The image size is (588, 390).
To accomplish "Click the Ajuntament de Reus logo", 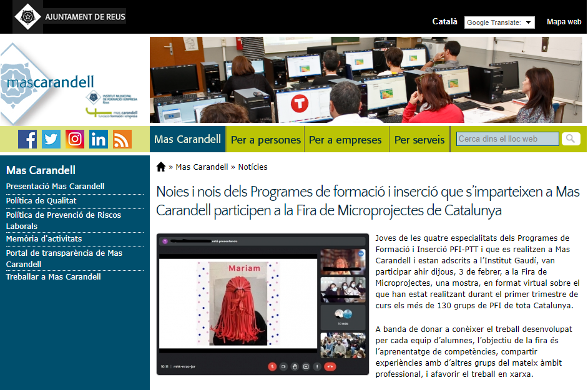I will coord(70,16).
